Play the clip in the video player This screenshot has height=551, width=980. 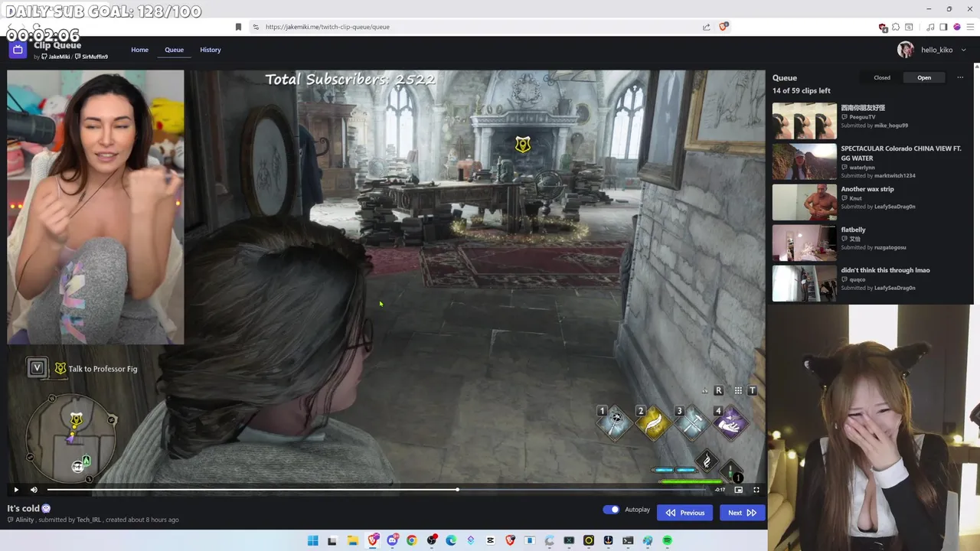pos(16,490)
